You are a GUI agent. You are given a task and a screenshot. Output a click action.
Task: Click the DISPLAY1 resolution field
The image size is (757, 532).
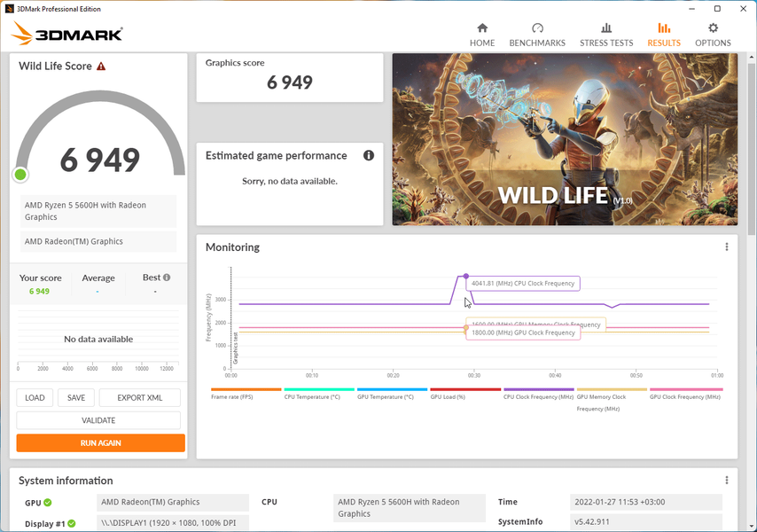tap(172, 523)
